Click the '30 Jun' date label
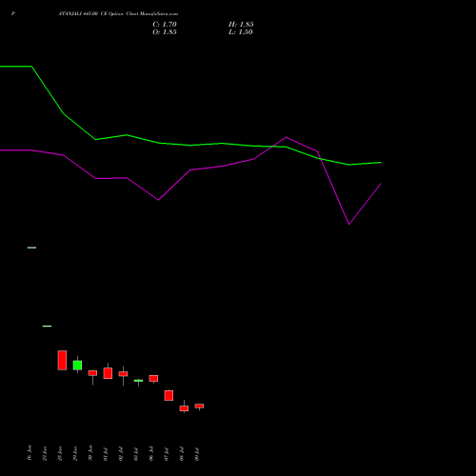 [90, 453]
